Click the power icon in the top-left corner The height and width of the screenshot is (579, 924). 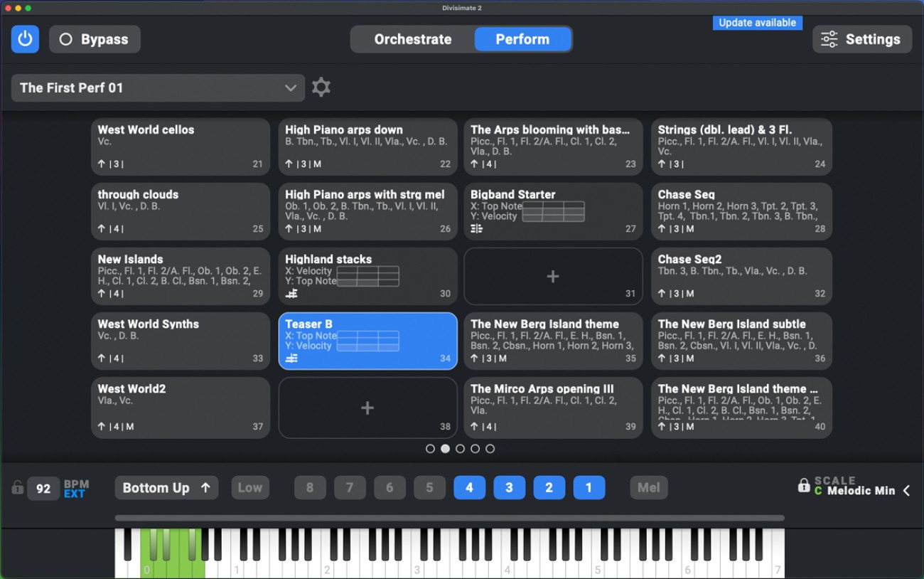point(25,39)
